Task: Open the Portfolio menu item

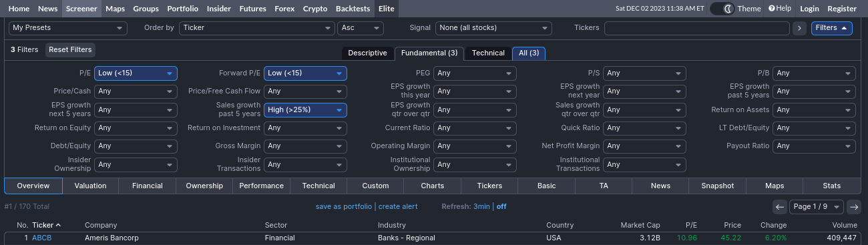Action: coord(183,9)
